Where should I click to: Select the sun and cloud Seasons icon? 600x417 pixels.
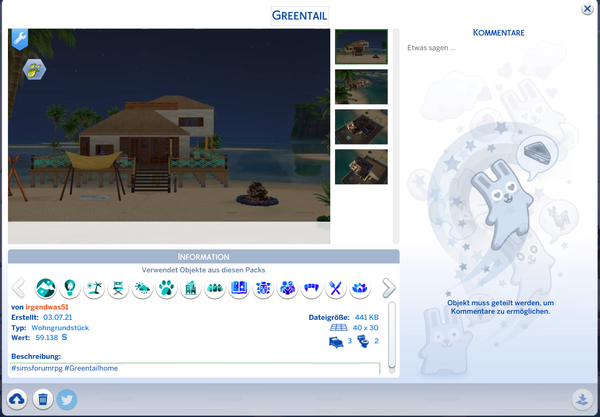click(142, 288)
